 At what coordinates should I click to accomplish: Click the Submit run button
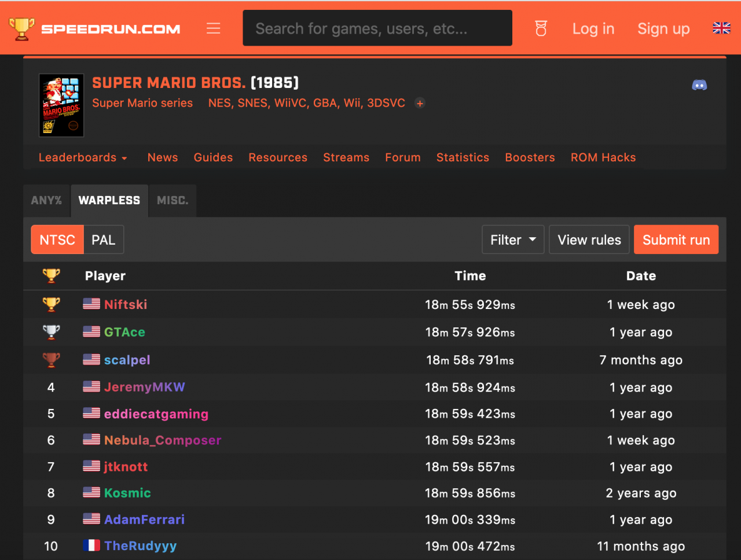tap(676, 240)
